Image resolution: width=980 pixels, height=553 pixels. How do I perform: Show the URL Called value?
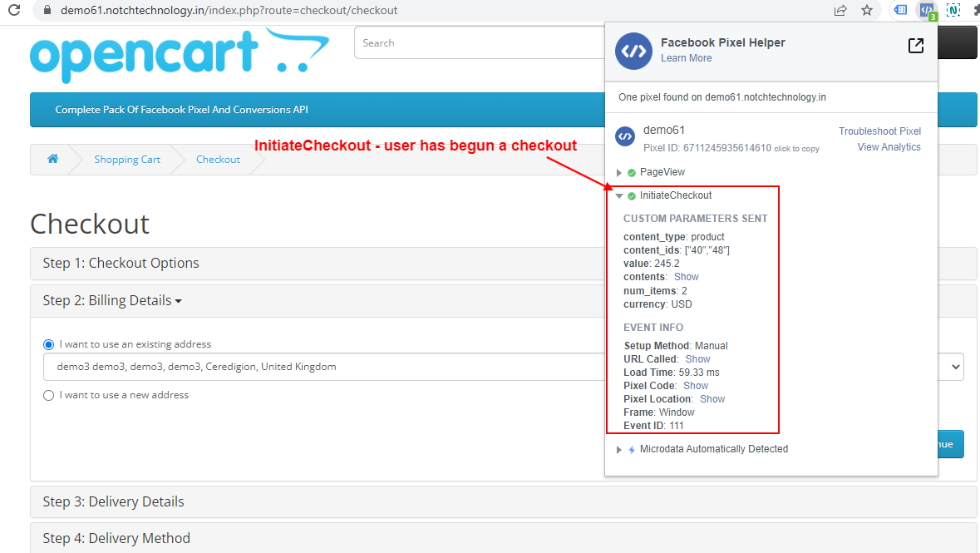697,360
